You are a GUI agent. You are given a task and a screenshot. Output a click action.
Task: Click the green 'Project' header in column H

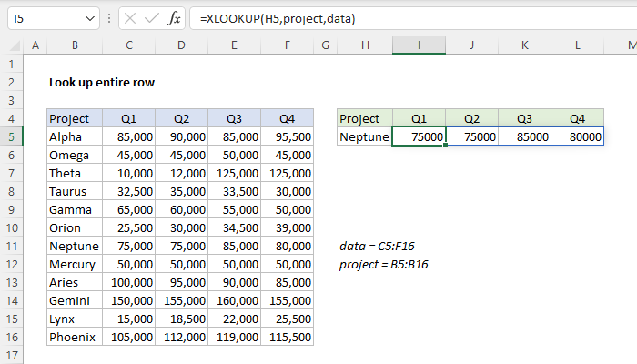point(365,118)
